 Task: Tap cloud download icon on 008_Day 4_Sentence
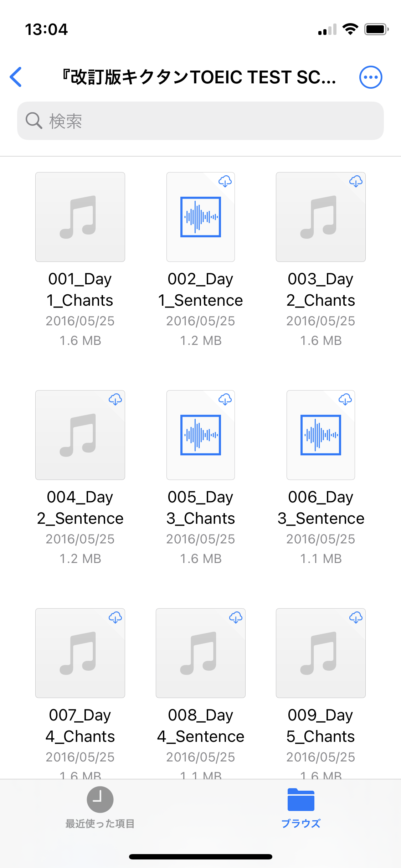click(236, 618)
